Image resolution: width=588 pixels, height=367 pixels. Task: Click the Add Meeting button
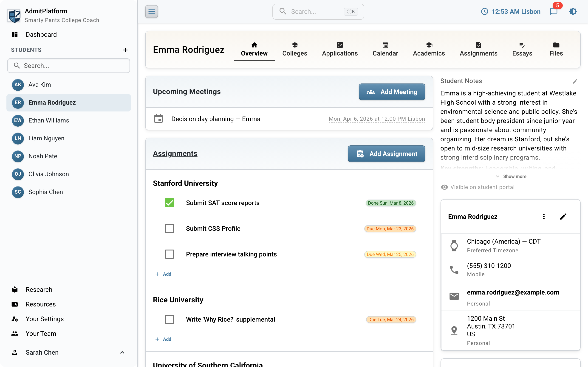392,92
